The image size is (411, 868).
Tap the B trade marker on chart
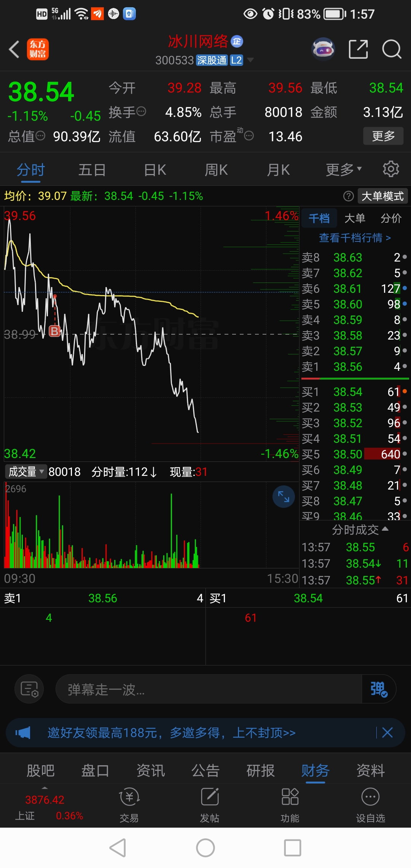[55, 331]
